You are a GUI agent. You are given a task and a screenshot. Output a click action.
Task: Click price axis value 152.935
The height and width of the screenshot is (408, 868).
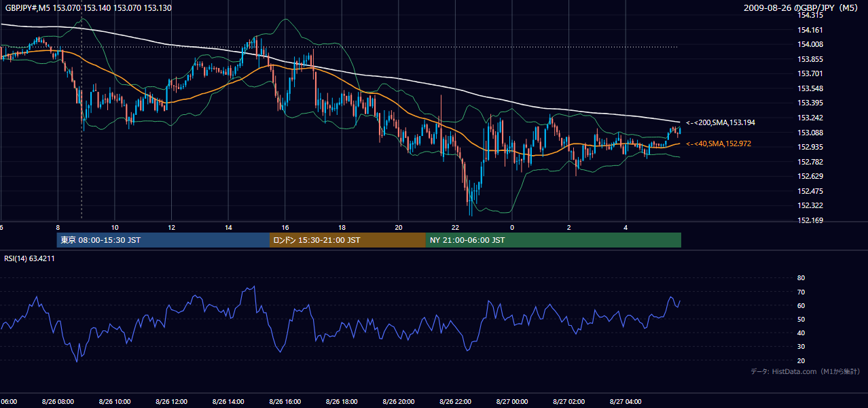click(x=810, y=147)
